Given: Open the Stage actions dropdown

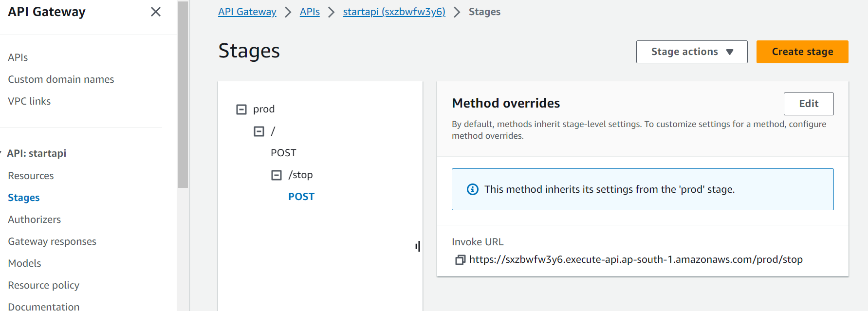Looking at the screenshot, I should [692, 52].
